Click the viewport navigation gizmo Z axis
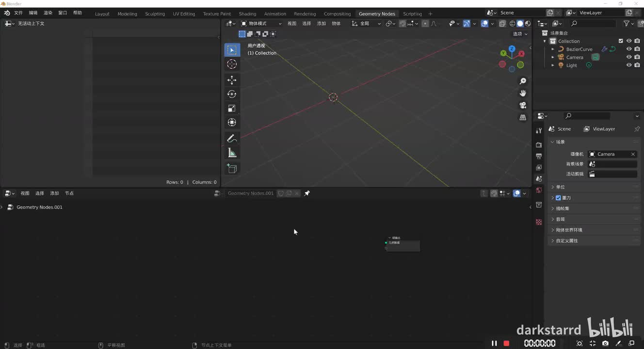The width and height of the screenshot is (644, 349). tap(512, 48)
